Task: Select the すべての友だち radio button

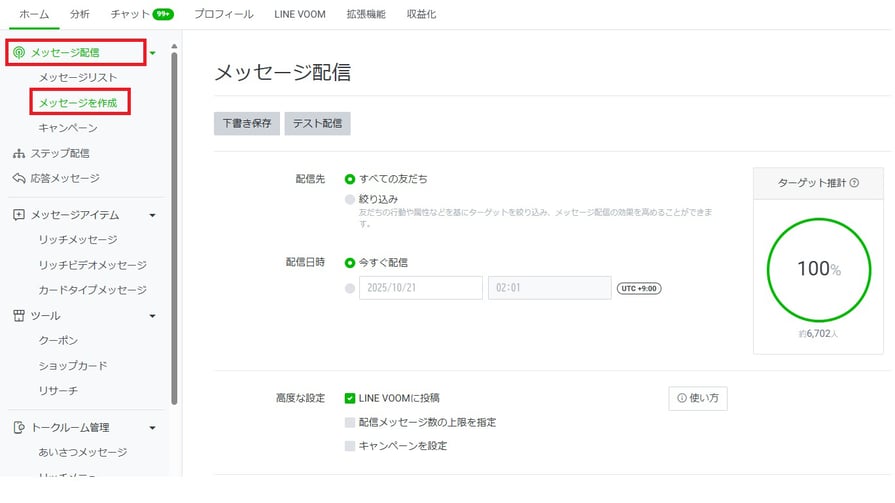Action: (350, 179)
